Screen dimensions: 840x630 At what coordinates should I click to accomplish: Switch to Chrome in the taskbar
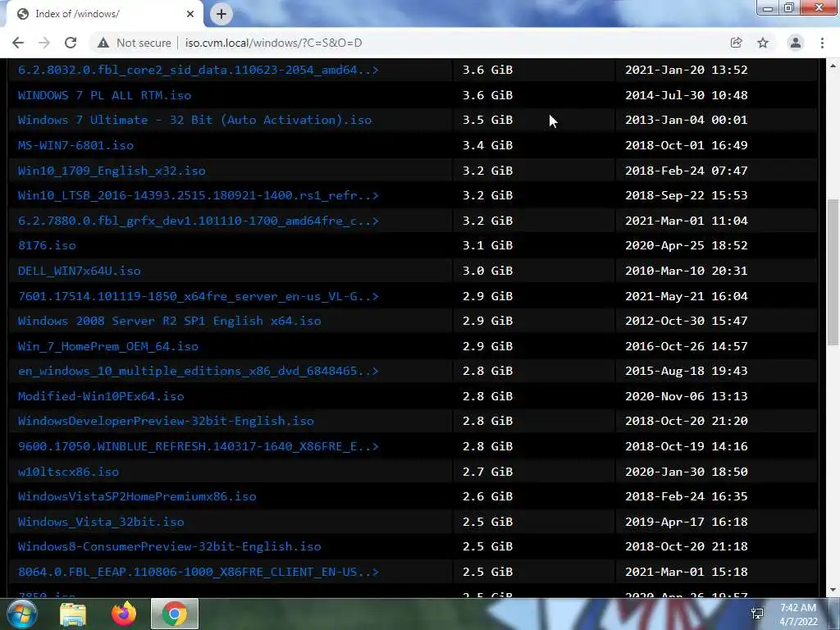(x=175, y=614)
